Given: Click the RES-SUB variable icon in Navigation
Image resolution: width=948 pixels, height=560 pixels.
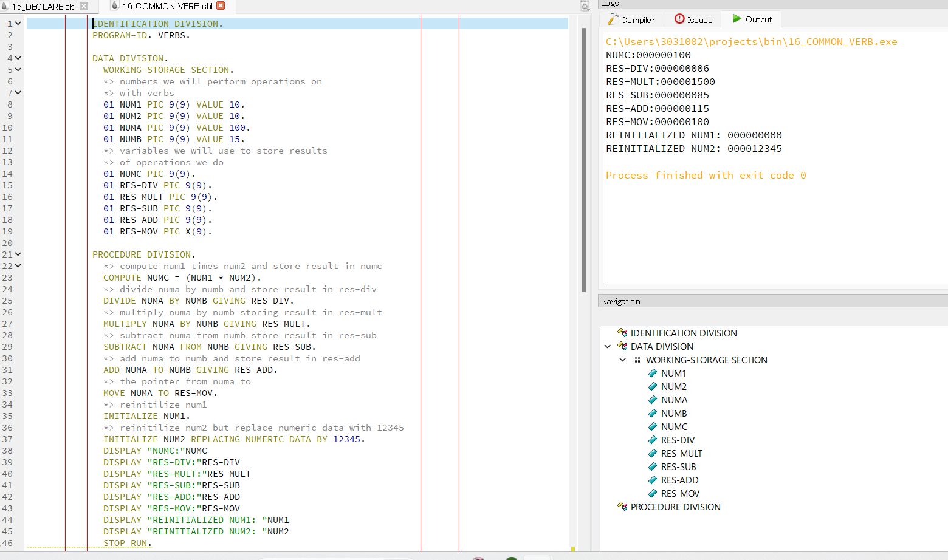Looking at the screenshot, I should pos(653,466).
